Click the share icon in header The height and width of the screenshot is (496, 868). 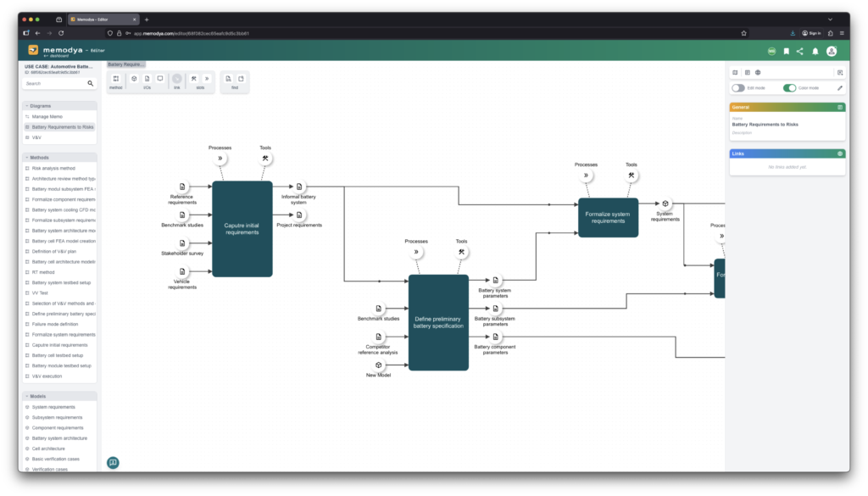click(x=800, y=52)
